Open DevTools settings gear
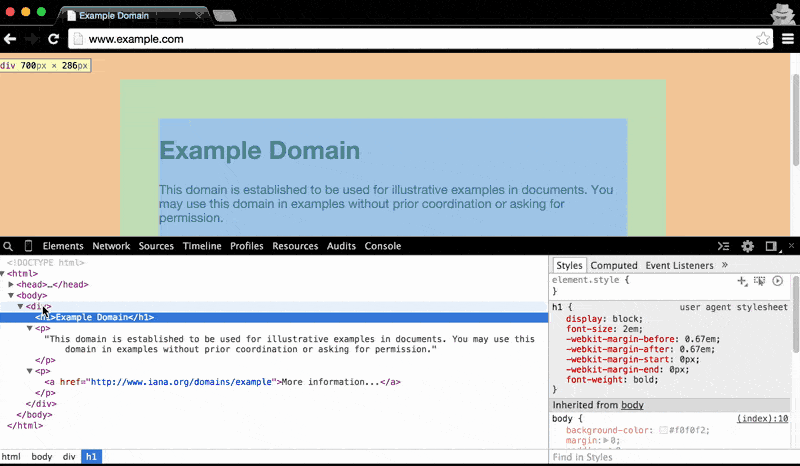The width and height of the screenshot is (800, 466). [x=747, y=246]
